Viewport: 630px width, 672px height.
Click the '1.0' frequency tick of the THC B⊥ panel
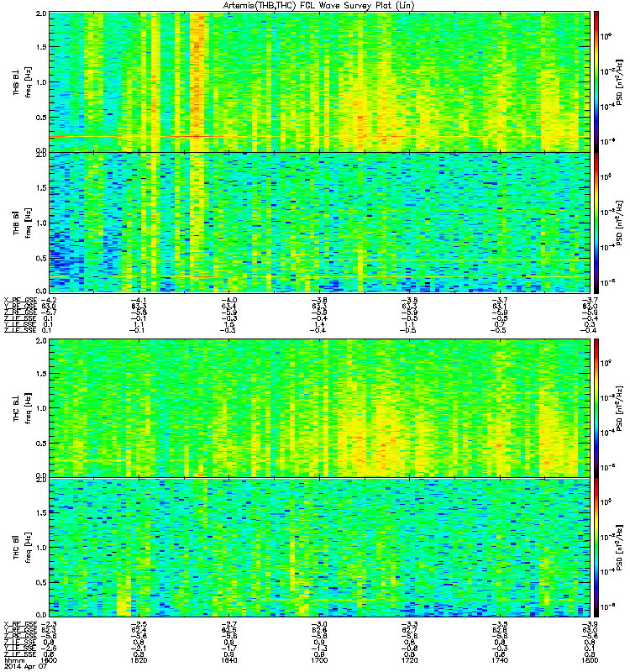click(41, 408)
